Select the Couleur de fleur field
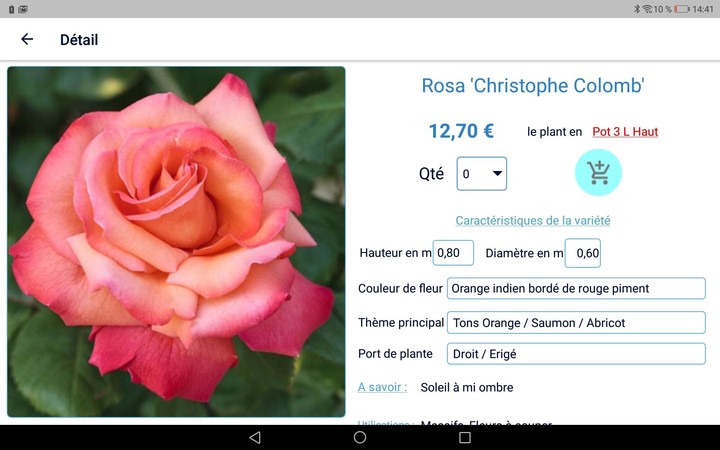Screen dimensions: 720x450 (x=576, y=289)
